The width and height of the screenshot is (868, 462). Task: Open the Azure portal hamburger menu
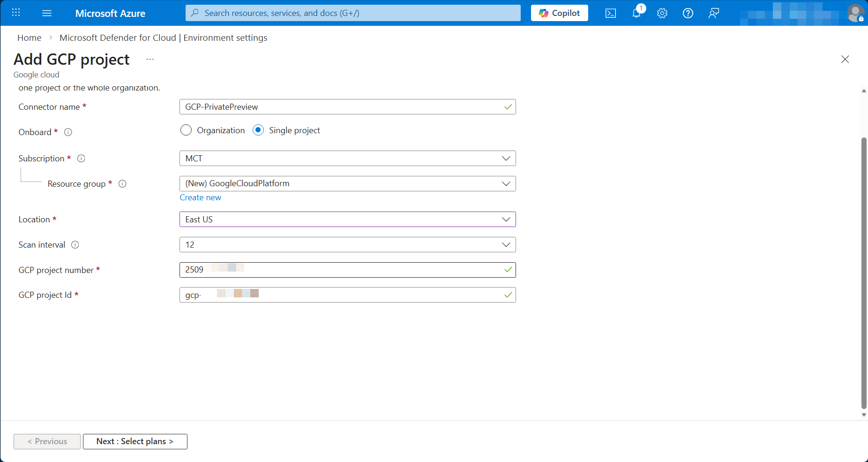pyautogui.click(x=47, y=13)
